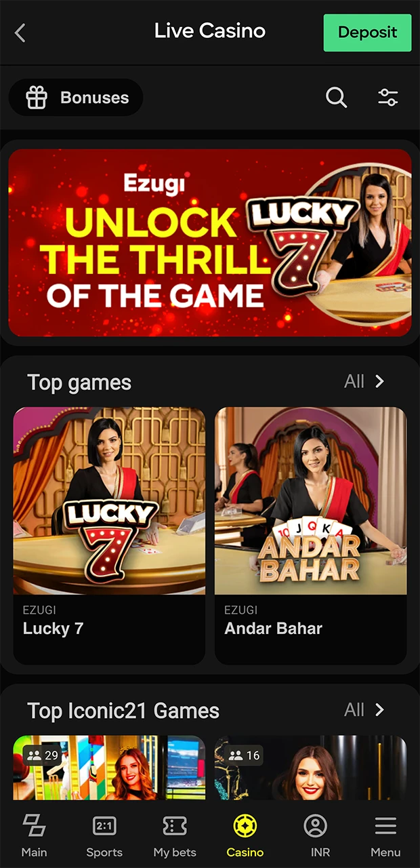The height and width of the screenshot is (868, 420).
Task: Open Iconic21 game with 29 players
Action: point(109,768)
